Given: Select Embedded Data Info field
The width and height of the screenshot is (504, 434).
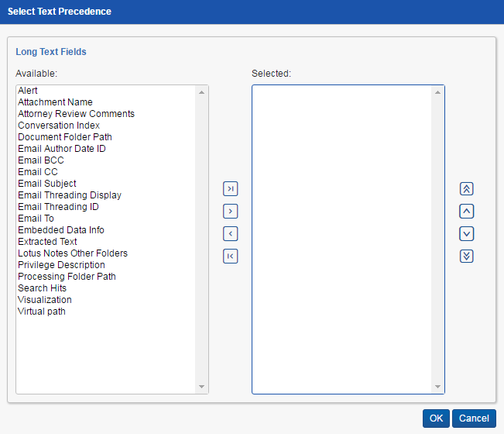Looking at the screenshot, I should click(x=106, y=229).
